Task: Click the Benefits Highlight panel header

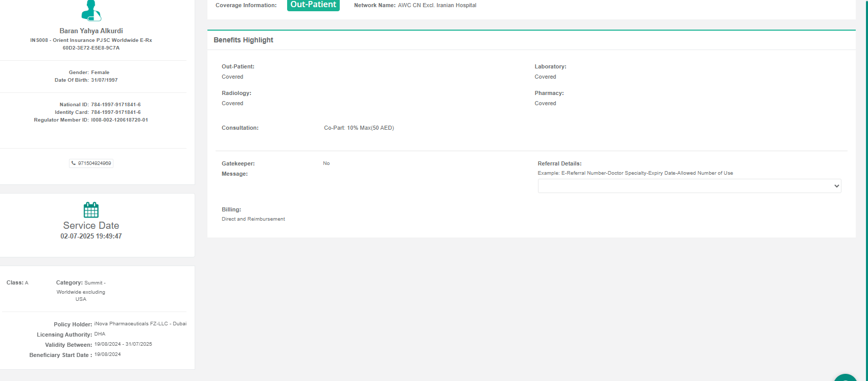Action: click(243, 40)
